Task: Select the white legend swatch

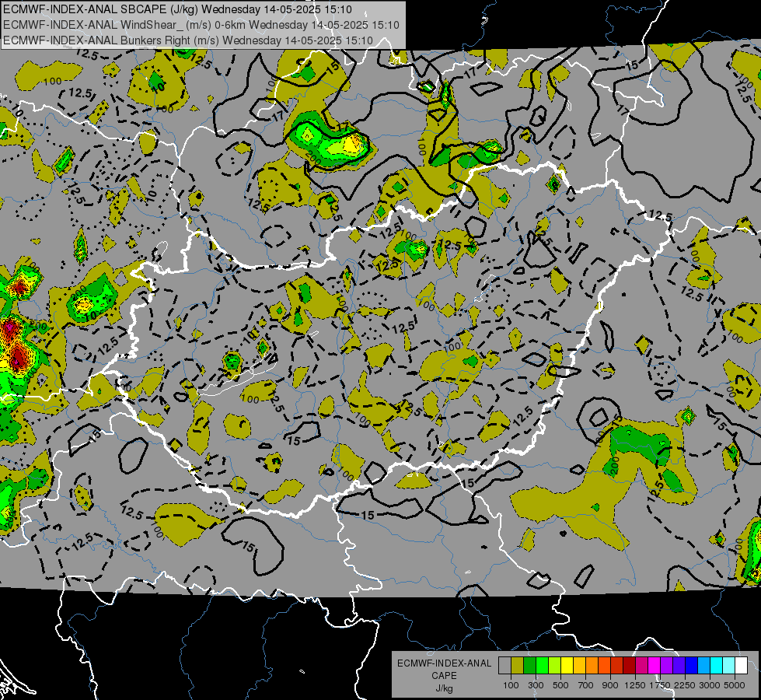Action: [x=741, y=665]
